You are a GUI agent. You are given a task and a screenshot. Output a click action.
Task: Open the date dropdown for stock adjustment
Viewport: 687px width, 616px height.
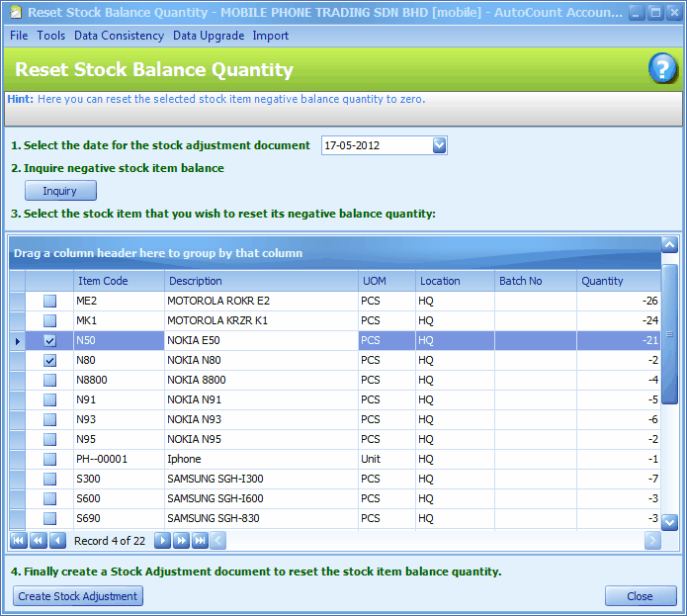(439, 145)
